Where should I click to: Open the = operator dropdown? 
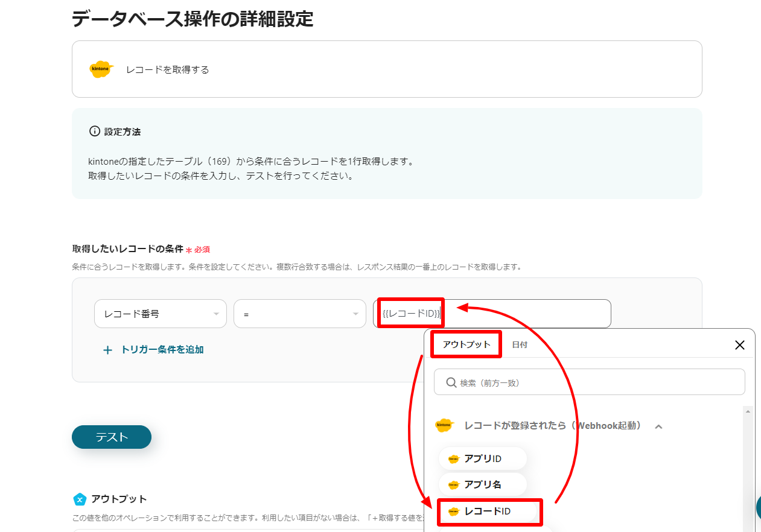click(x=300, y=314)
